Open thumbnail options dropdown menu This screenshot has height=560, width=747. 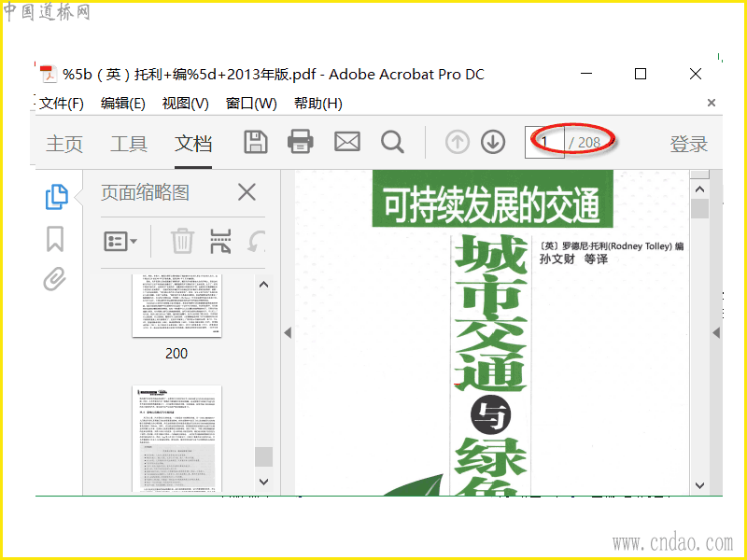120,242
